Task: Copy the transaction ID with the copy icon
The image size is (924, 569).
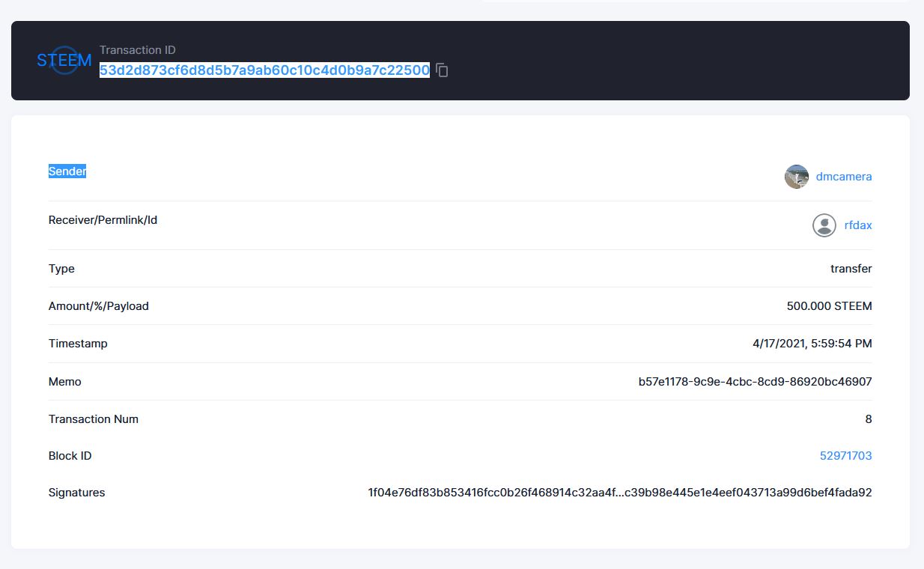Action: (442, 70)
